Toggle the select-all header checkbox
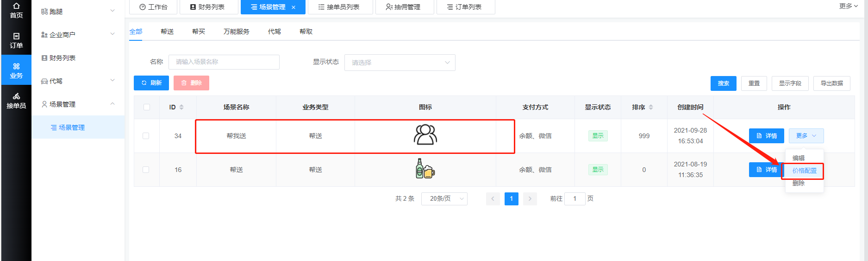This screenshot has height=261, width=868. [x=147, y=107]
